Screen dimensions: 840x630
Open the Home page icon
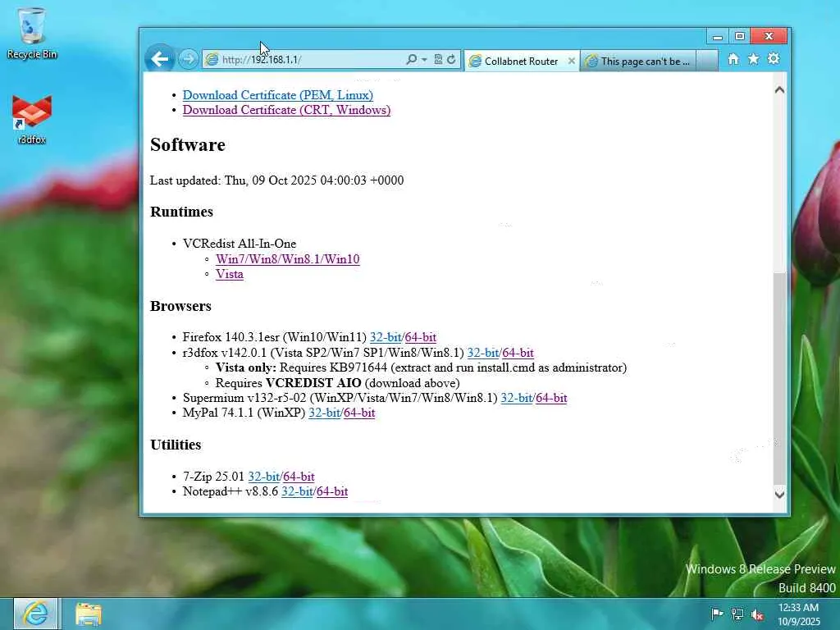(x=733, y=59)
